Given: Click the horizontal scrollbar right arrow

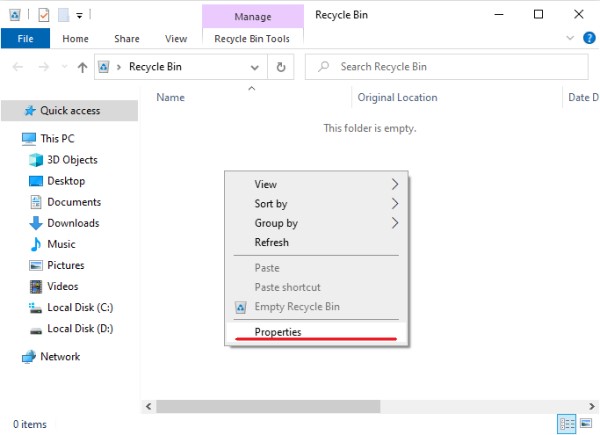Looking at the screenshot, I should (x=592, y=406).
